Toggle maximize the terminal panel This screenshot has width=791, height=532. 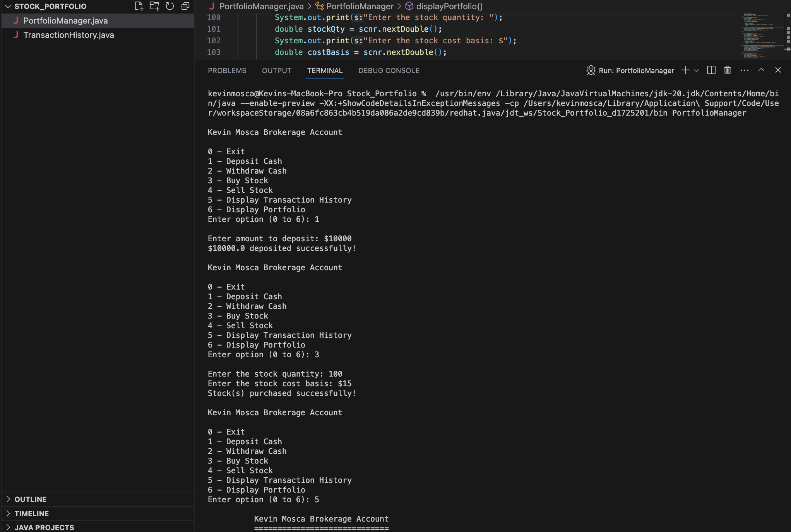click(x=761, y=70)
